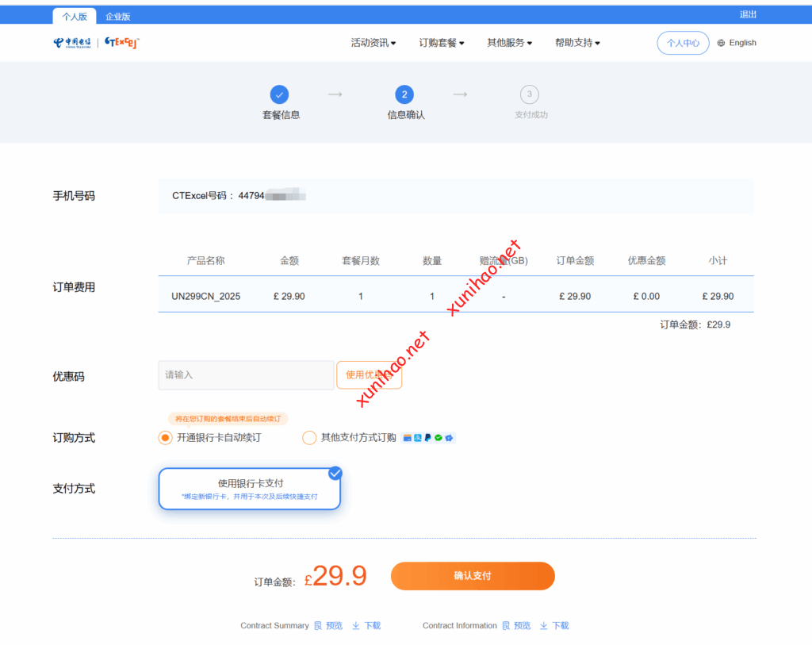Select 其他支付方式订购 radio option
The image size is (812, 645).
click(x=309, y=438)
